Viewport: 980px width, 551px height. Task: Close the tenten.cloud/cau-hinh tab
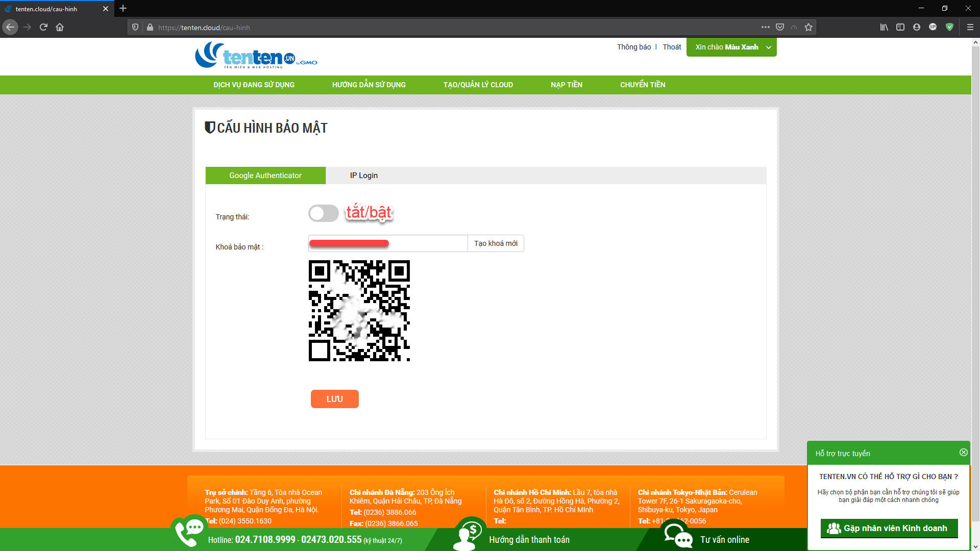[106, 9]
